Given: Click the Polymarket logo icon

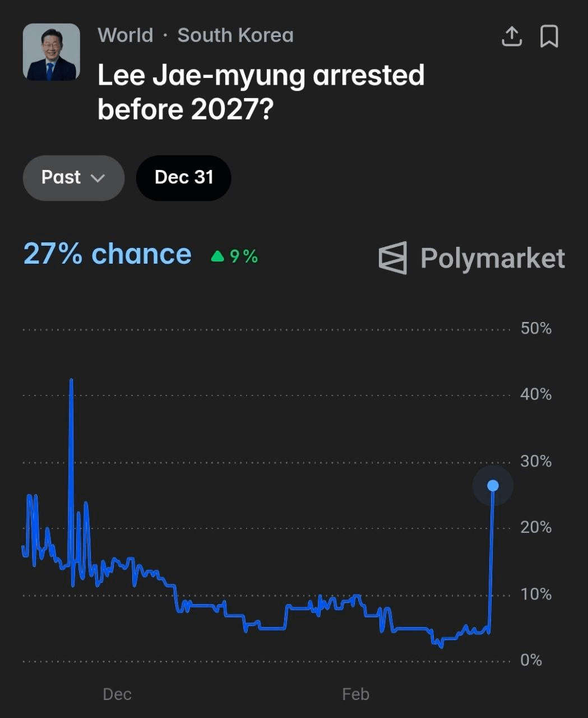Looking at the screenshot, I should click(392, 258).
